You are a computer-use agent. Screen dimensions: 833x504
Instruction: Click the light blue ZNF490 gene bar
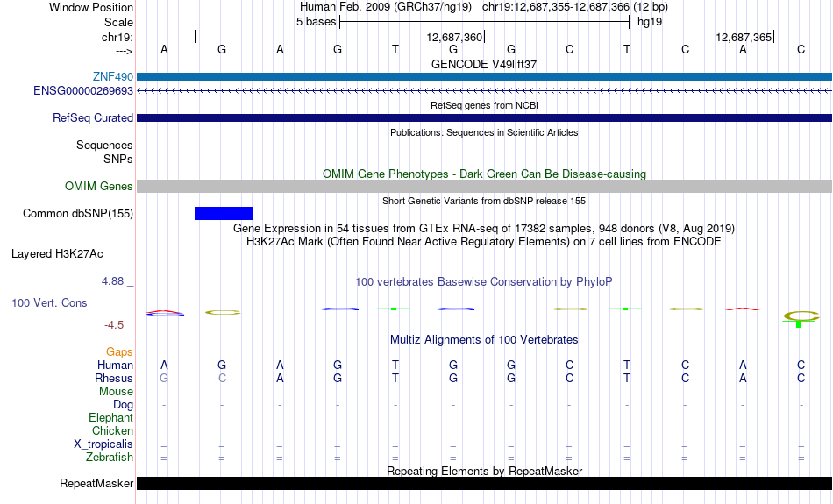click(x=484, y=77)
